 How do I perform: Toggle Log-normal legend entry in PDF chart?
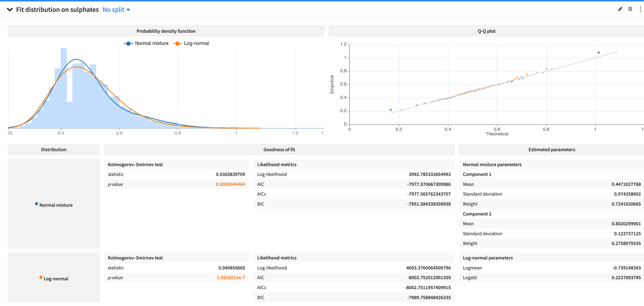pyautogui.click(x=191, y=43)
